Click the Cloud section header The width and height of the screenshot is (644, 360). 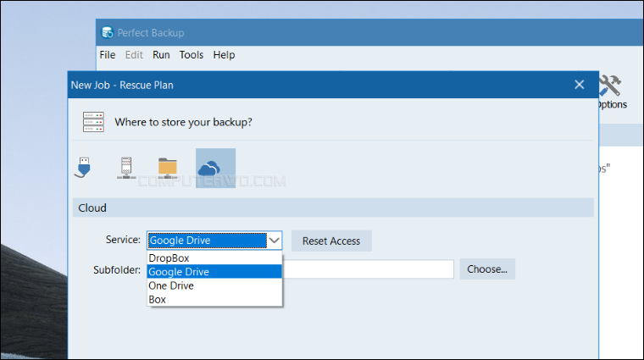333,208
